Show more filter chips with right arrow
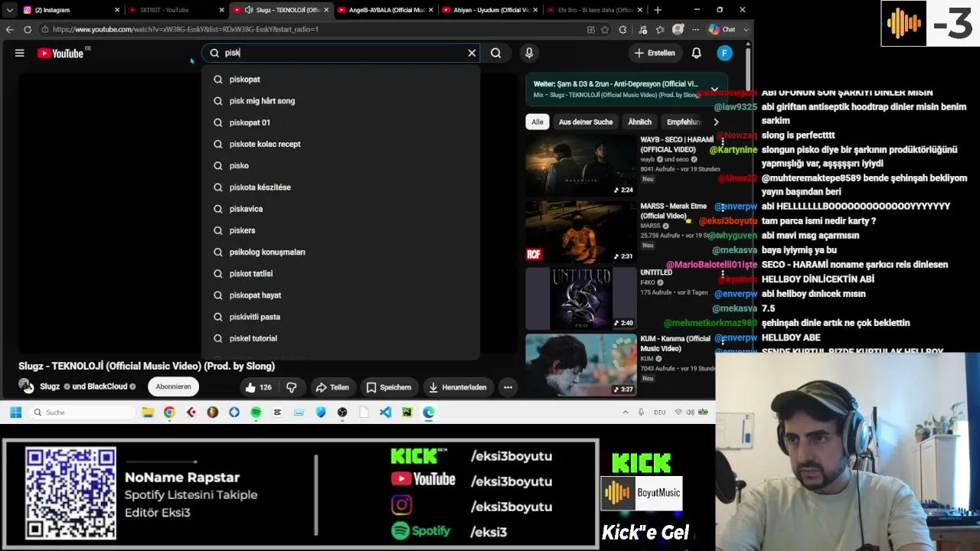The image size is (980, 551). [716, 122]
